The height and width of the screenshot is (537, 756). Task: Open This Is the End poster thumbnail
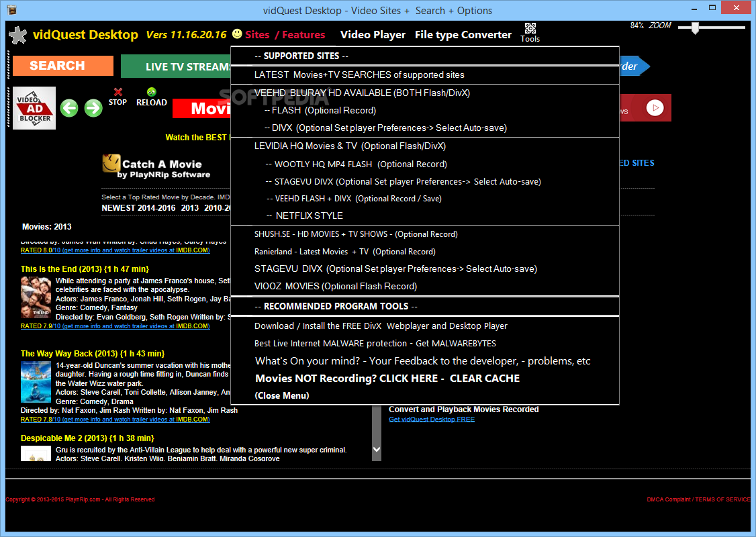pos(36,297)
